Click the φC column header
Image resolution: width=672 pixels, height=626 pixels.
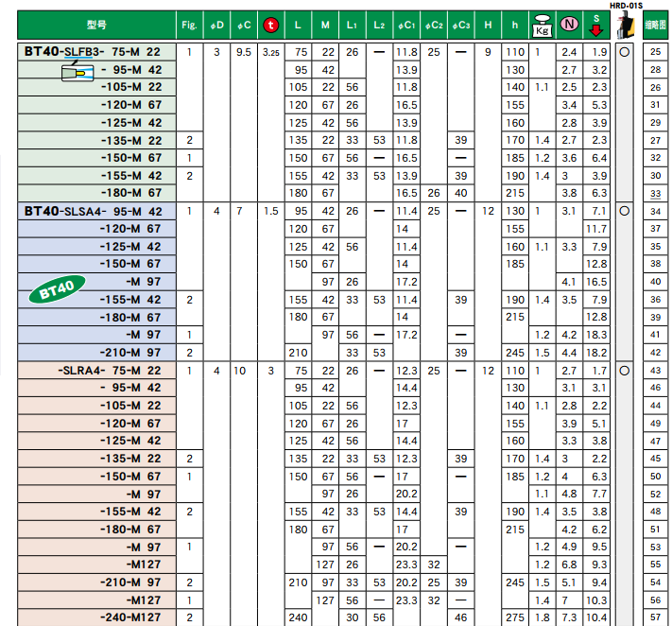[x=244, y=26]
